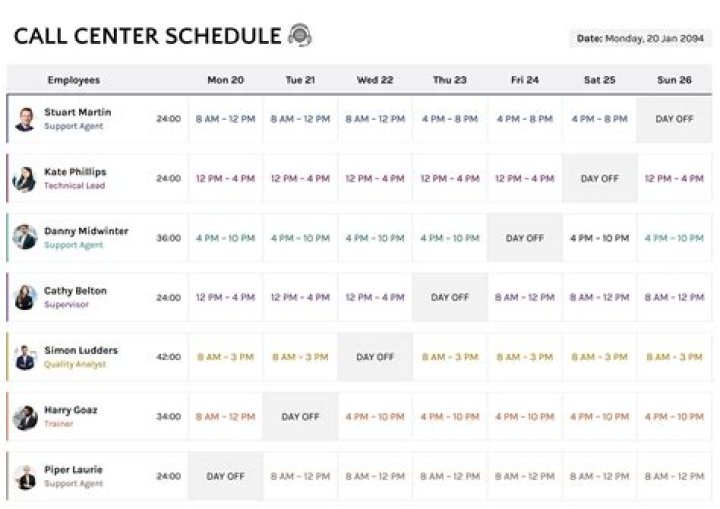
Task: Open Simon Ludders's profile photo
Action: point(25,357)
